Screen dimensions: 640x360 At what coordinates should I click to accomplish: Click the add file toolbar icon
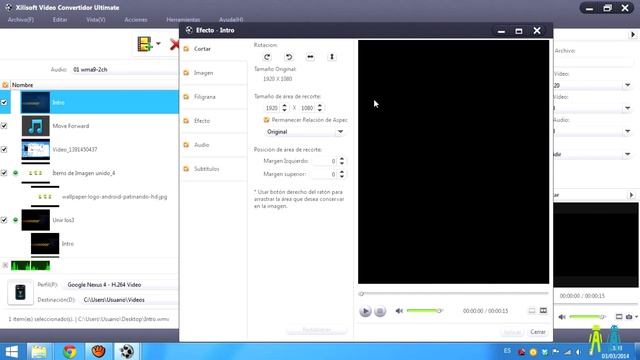[x=144, y=44]
